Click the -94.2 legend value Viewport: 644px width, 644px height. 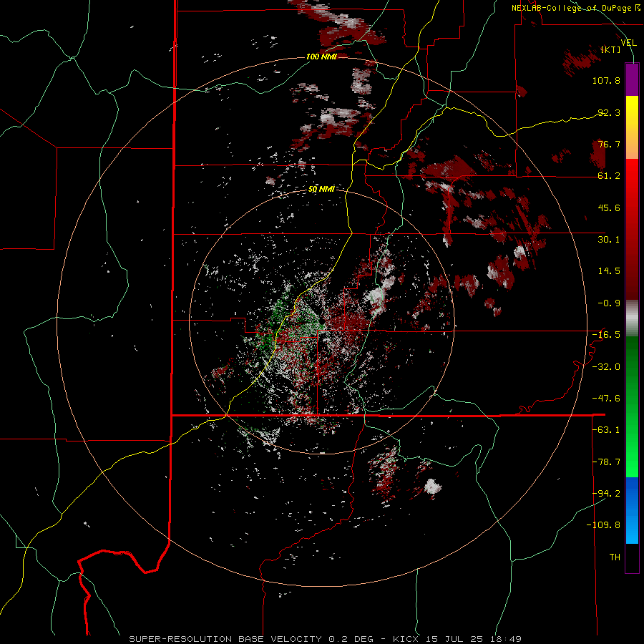point(606,493)
